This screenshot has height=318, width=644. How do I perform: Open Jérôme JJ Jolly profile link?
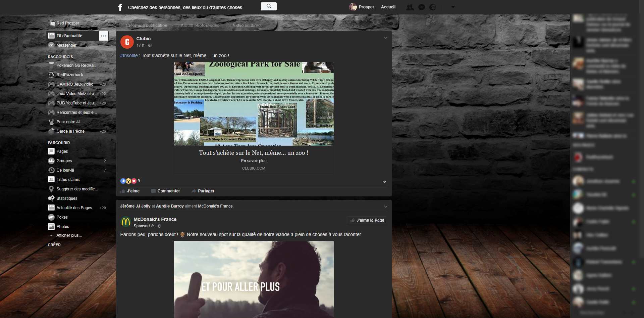coord(135,206)
